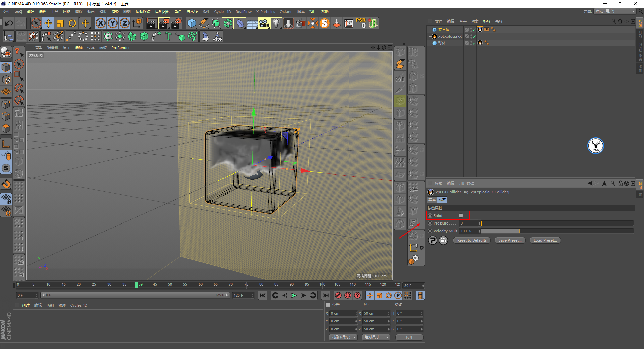644x349 pixels.
Task: Select the Move tool
Action: (x=48, y=23)
